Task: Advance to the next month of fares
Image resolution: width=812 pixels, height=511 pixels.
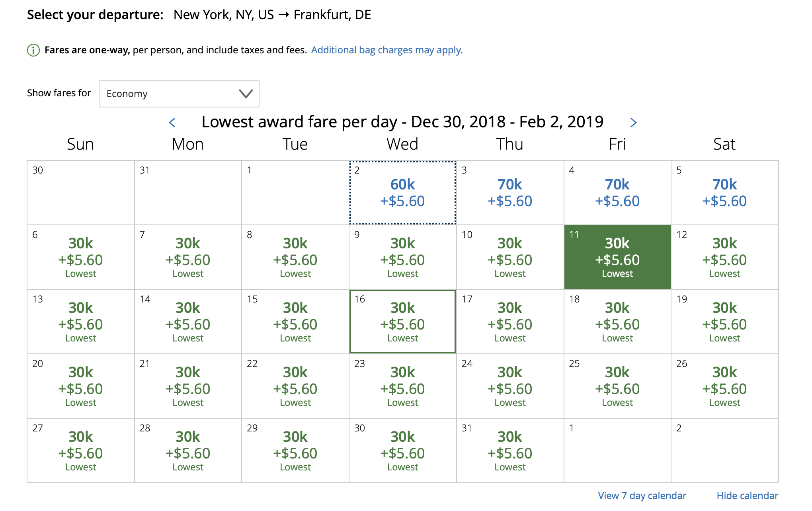Action: point(633,123)
